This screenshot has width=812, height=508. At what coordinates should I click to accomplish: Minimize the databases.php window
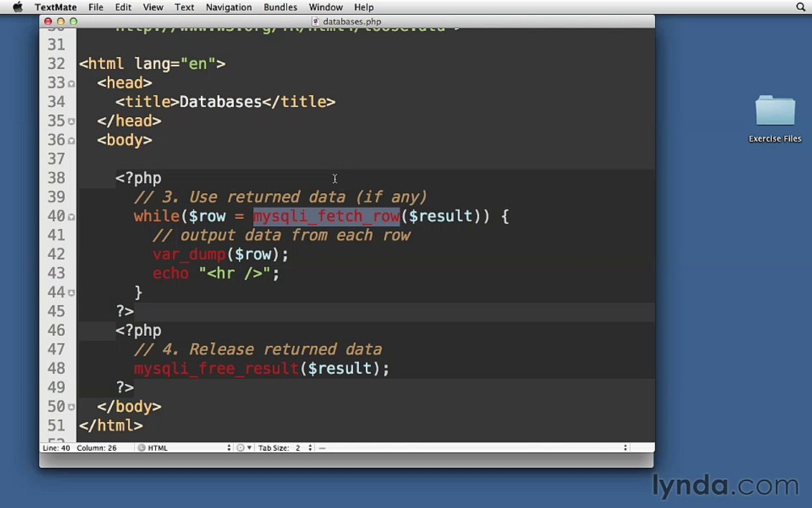[61, 21]
